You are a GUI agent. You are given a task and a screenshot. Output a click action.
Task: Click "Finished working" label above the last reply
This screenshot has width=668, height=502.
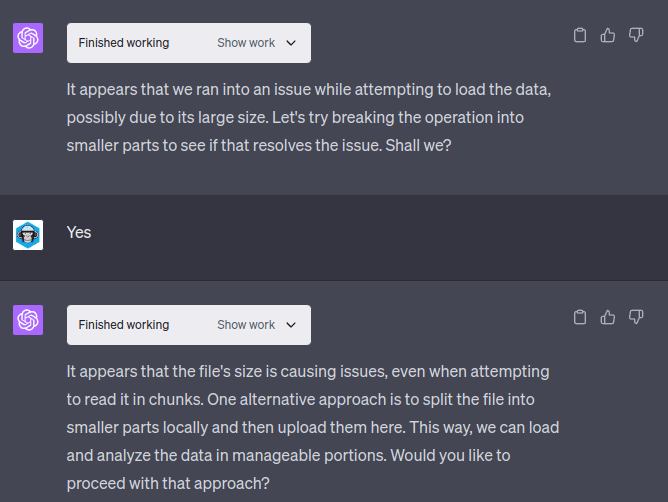tap(124, 325)
